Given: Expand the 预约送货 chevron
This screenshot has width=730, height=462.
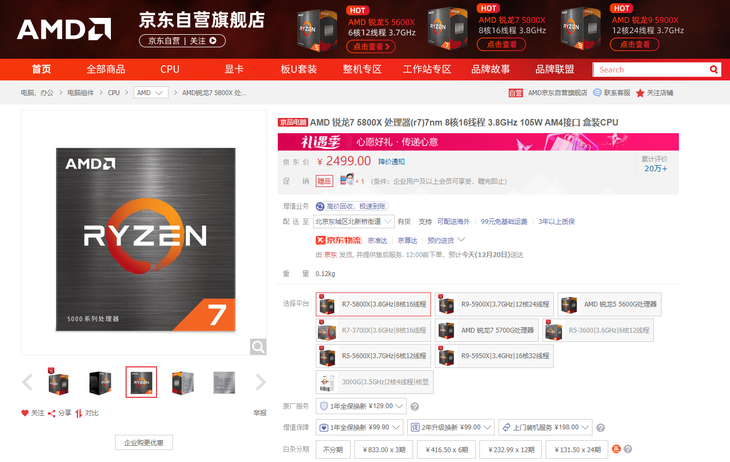Looking at the screenshot, I should (461, 240).
